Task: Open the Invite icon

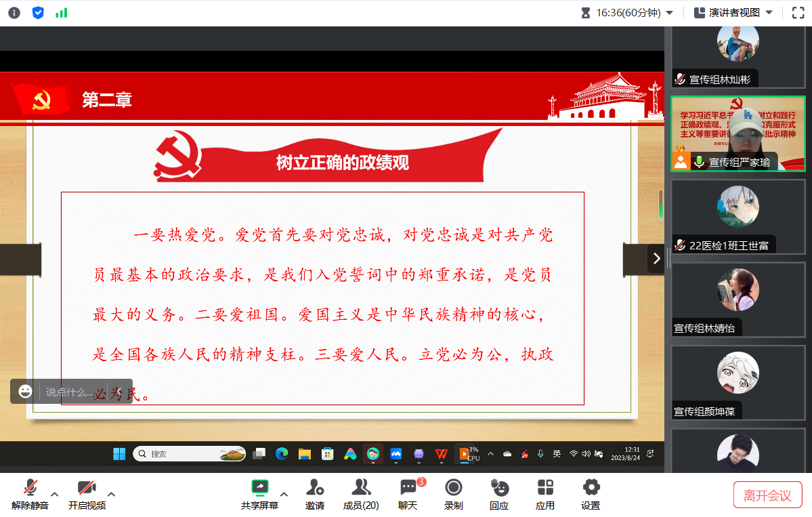Action: [314, 494]
